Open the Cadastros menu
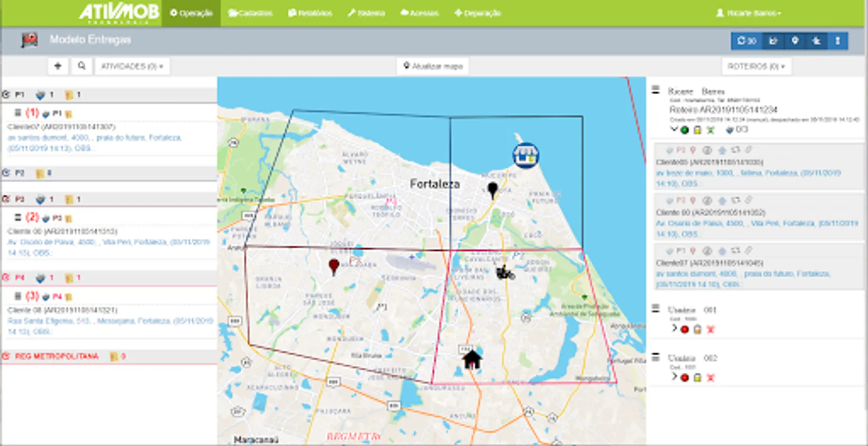The width and height of the screenshot is (868, 446). point(250,13)
